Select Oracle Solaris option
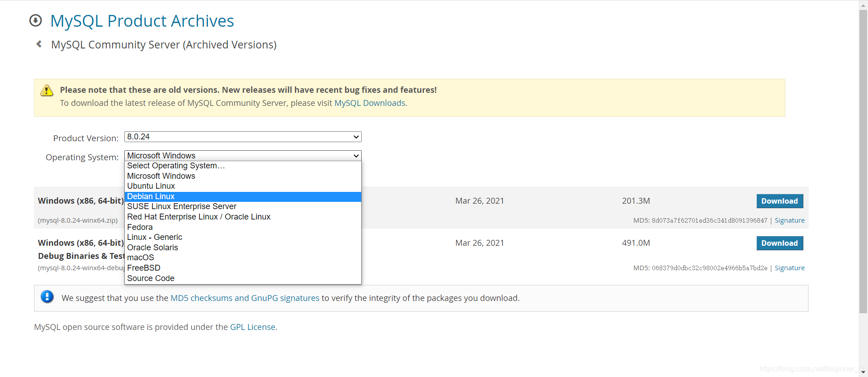This screenshot has height=377, width=868. 243,248
